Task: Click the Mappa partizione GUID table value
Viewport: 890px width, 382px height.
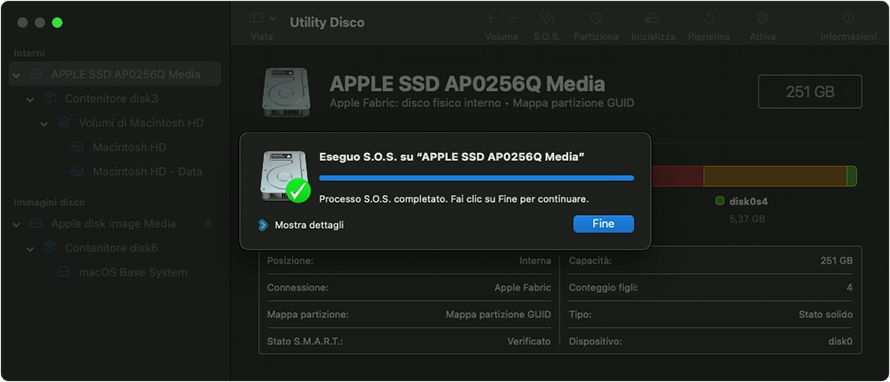Action: click(498, 314)
